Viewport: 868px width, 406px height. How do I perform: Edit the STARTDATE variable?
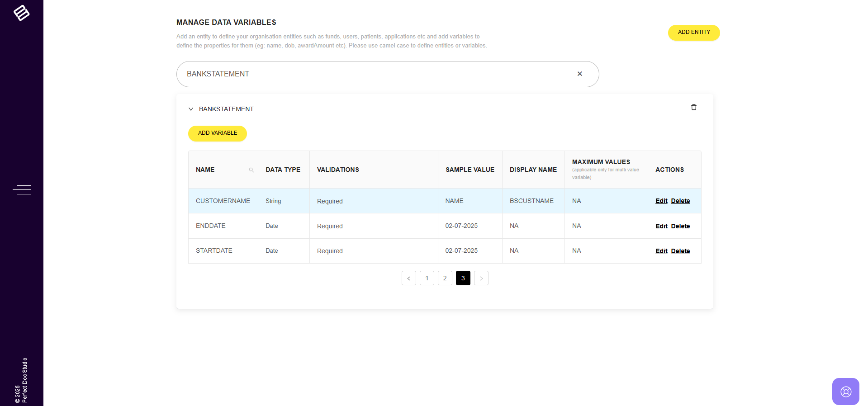tap(661, 251)
